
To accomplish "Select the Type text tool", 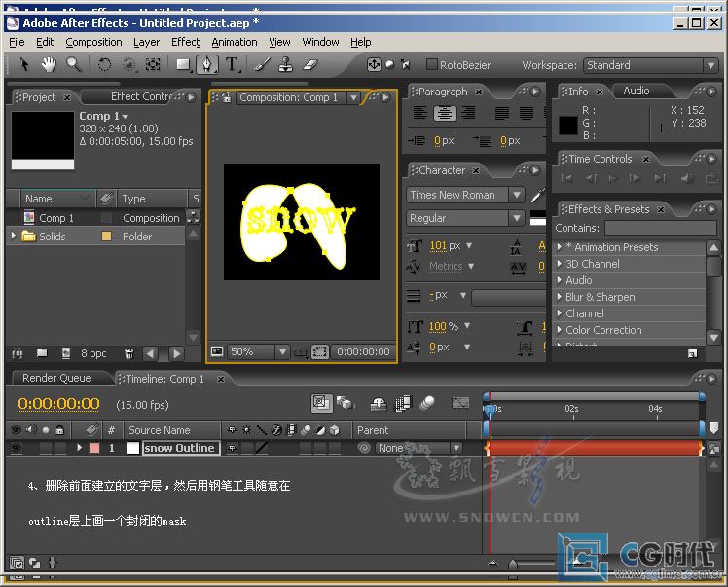I will click(x=233, y=64).
